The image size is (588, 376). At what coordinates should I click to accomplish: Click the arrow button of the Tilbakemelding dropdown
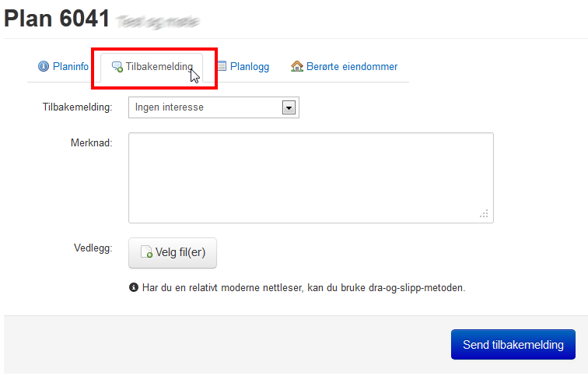click(289, 107)
